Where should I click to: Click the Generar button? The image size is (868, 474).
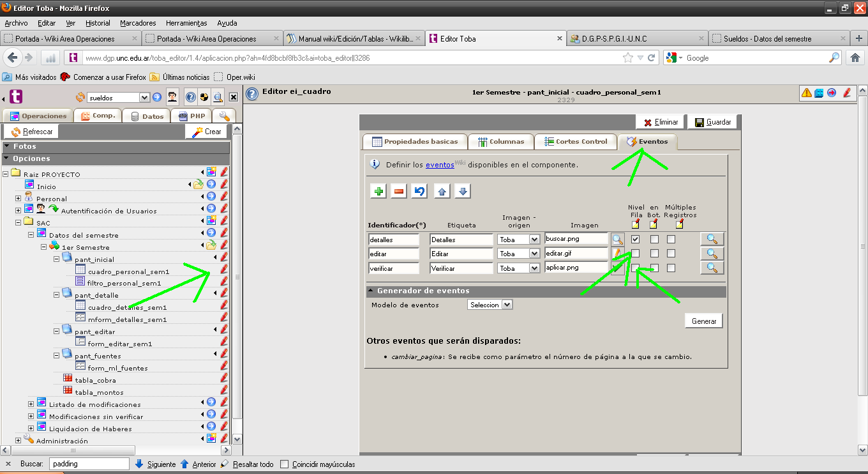pyautogui.click(x=704, y=321)
